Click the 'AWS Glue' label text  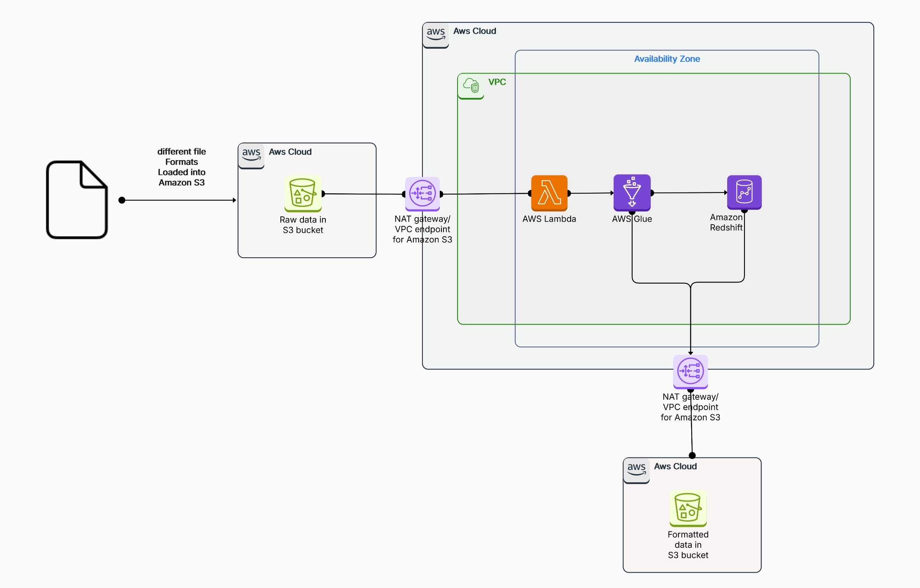[x=632, y=219]
